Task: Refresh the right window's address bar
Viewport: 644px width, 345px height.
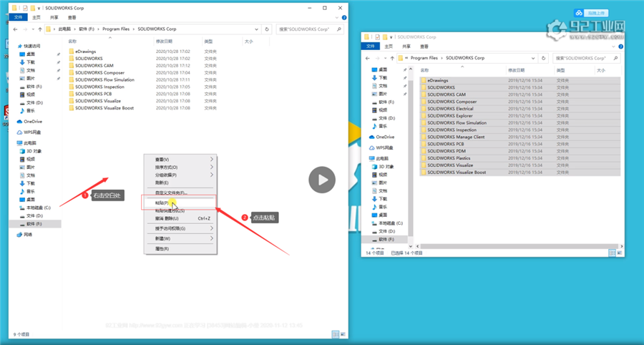Action: (x=544, y=58)
